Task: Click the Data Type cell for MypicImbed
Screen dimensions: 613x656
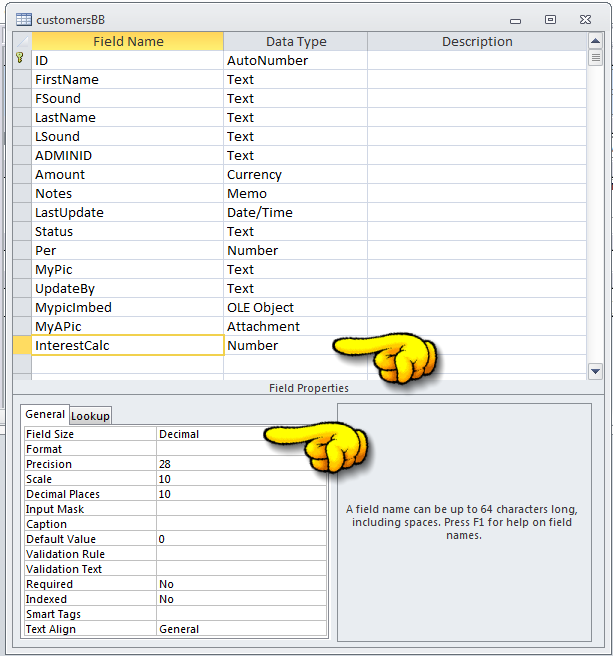Action: coord(294,307)
